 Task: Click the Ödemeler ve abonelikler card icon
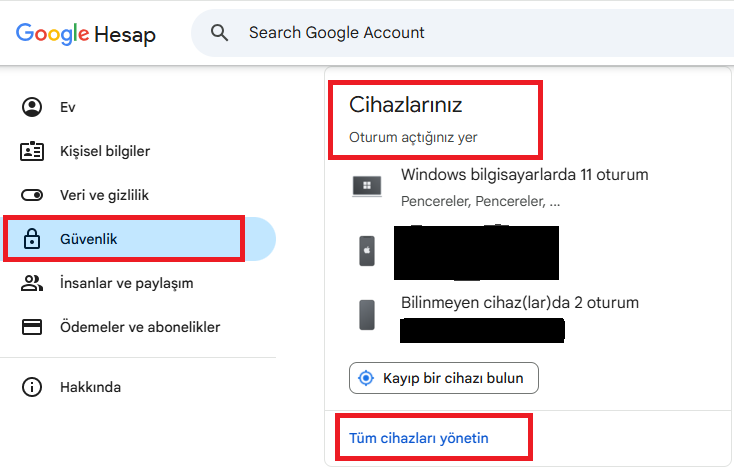[x=32, y=327]
